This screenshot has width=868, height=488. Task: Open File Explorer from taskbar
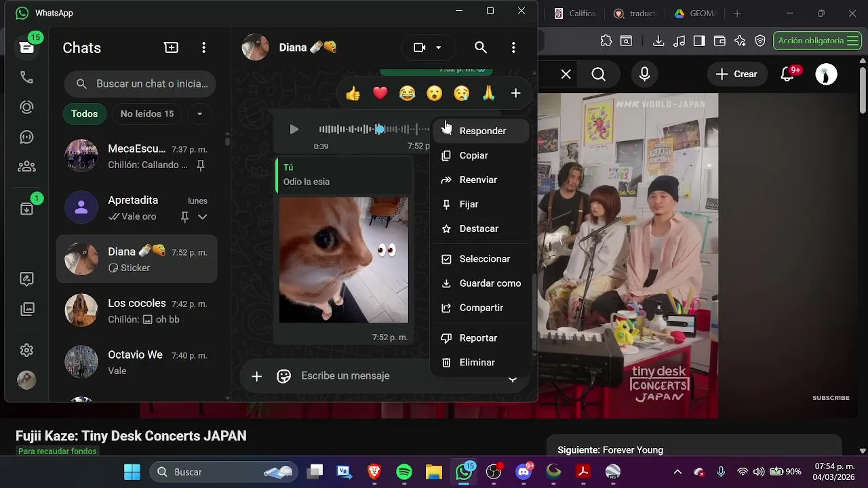coord(434,472)
